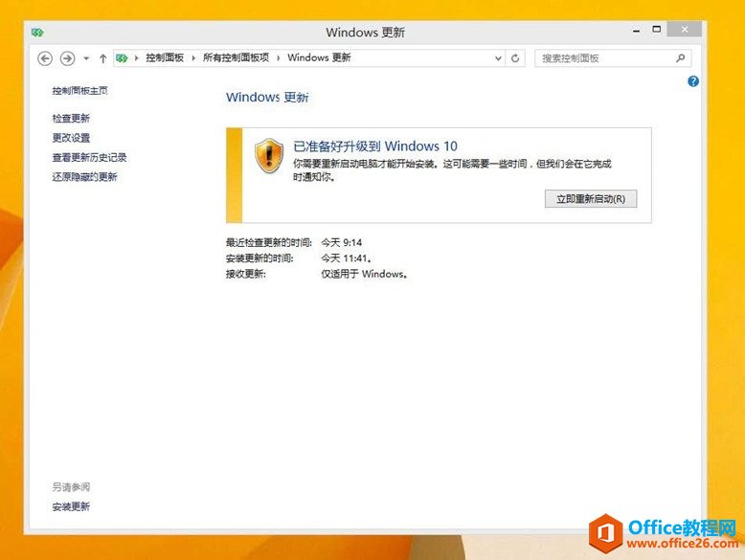This screenshot has height=560, width=745.
Task: Expand the chevron before Windows 更新 breadcrumb
Action: [x=278, y=58]
